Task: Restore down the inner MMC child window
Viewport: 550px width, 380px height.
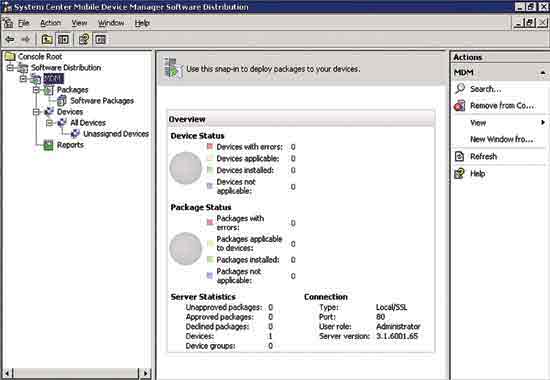Action: tap(530, 23)
